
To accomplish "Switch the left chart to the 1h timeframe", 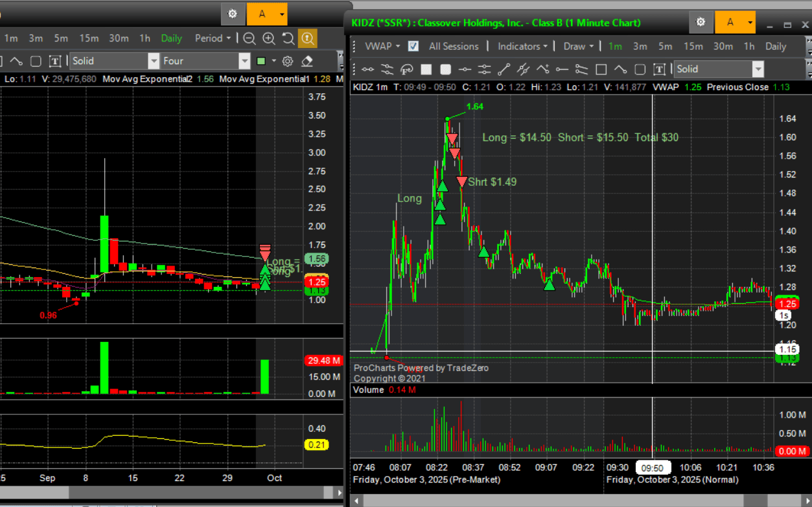I will [x=145, y=39].
